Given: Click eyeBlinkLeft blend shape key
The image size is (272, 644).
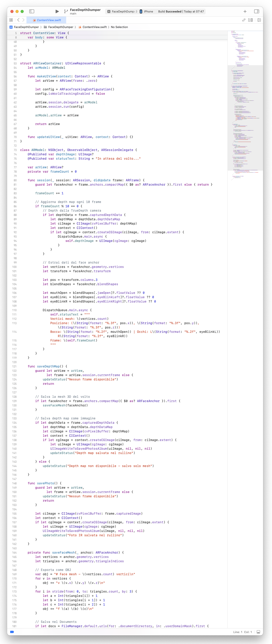Looking at the screenshot, I should point(109,297).
